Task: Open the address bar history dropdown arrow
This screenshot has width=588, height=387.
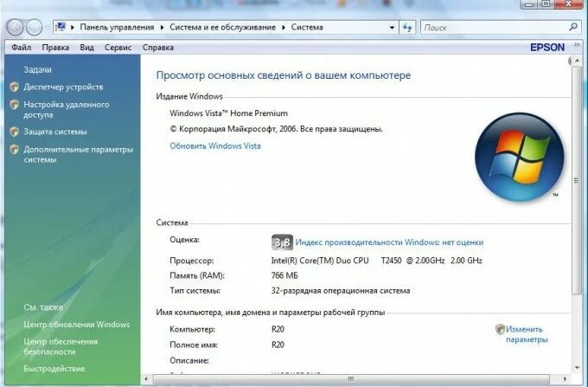Action: 392,28
